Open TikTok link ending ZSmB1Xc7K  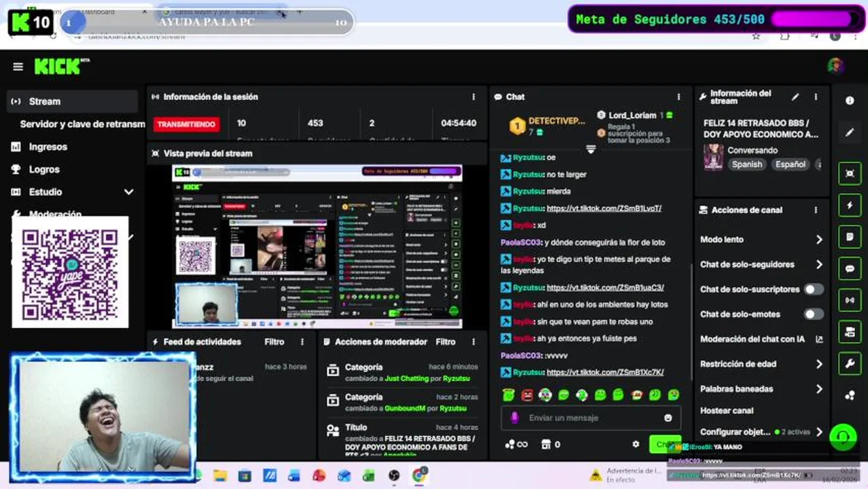605,372
